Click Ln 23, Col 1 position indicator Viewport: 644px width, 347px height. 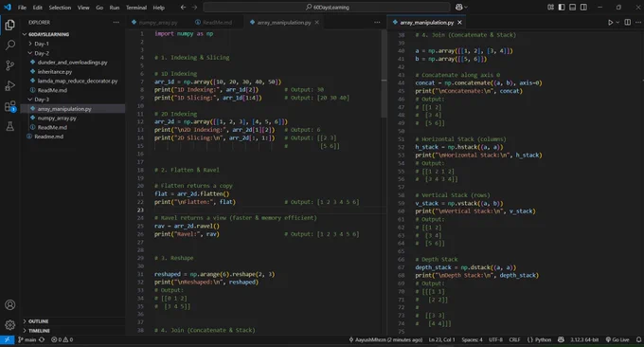[x=441, y=339]
